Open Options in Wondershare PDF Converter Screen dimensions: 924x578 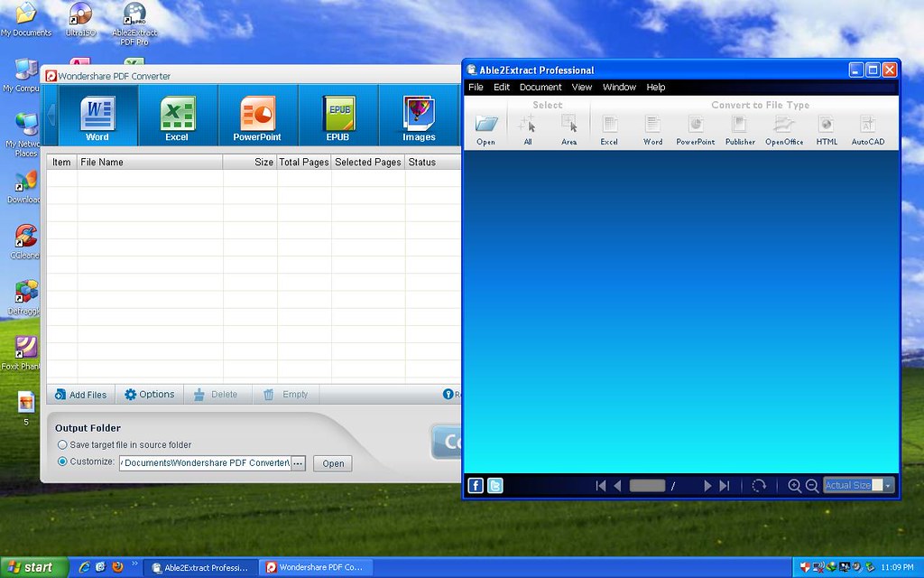150,395
